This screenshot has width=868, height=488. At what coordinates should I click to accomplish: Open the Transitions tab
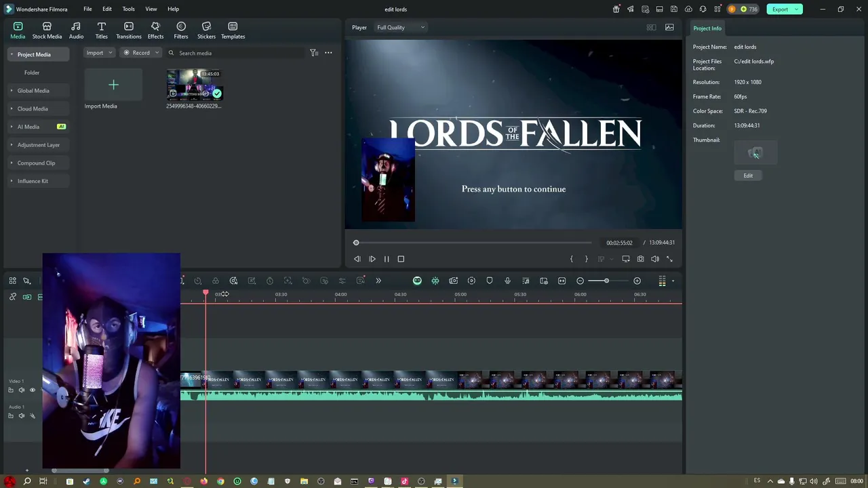(x=129, y=31)
